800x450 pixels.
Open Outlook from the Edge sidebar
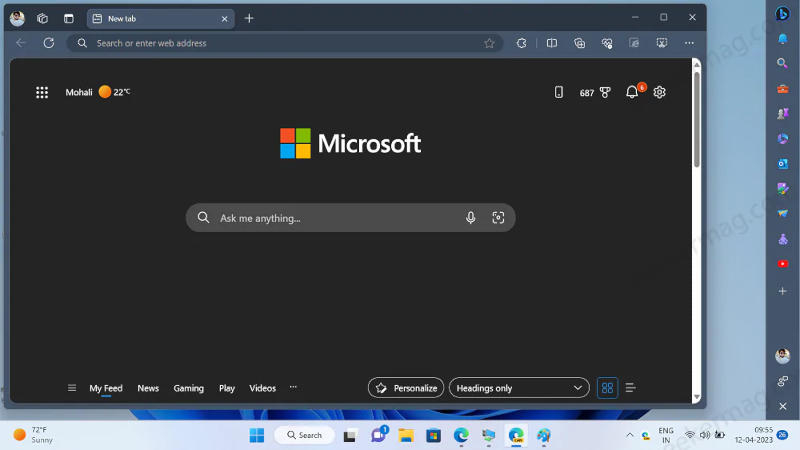click(783, 163)
